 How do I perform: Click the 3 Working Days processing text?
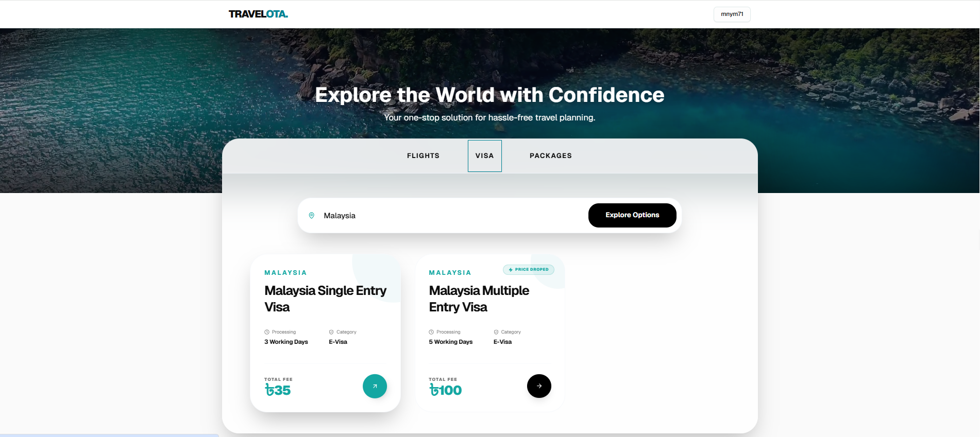[x=286, y=342]
